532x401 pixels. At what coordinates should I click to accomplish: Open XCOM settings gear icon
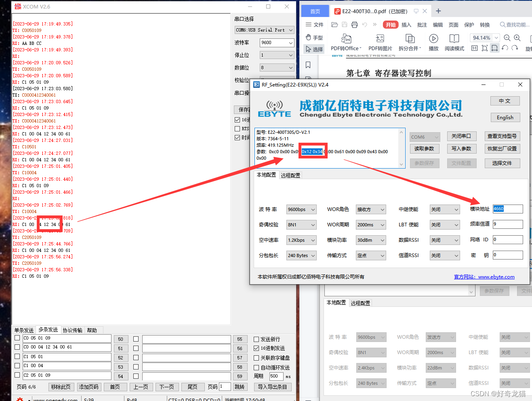tap(20, 399)
